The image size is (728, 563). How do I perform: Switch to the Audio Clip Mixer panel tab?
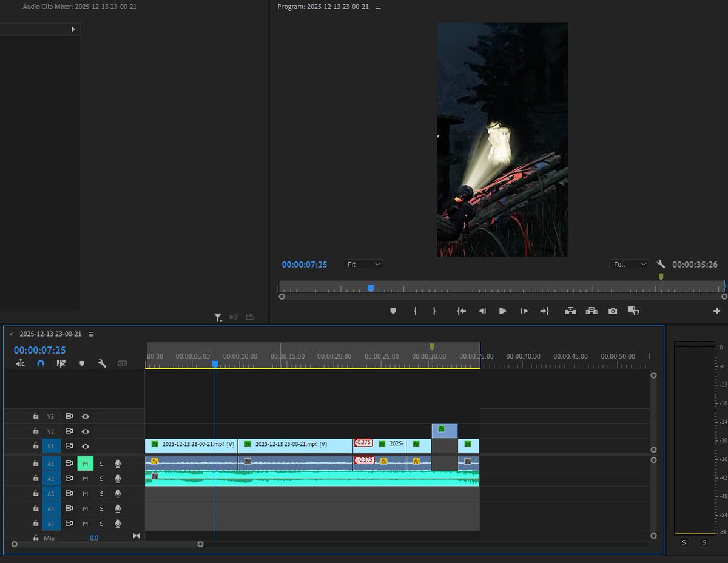78,6
